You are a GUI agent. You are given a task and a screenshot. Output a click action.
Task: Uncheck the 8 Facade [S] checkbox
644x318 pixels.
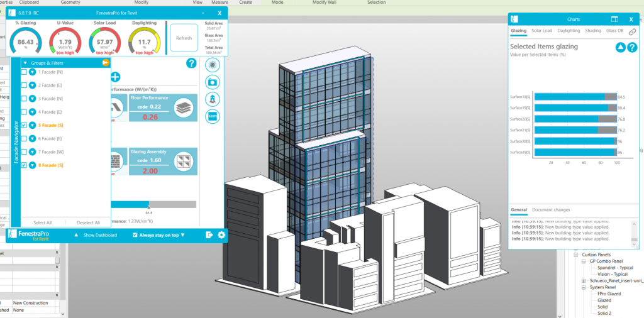(24, 165)
